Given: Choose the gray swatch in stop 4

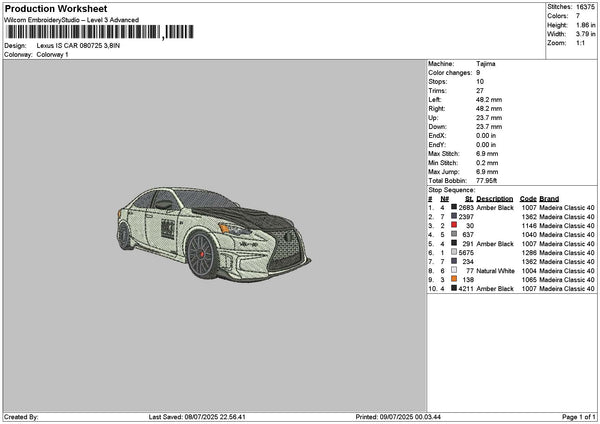Looking at the screenshot, I should pos(456,234).
